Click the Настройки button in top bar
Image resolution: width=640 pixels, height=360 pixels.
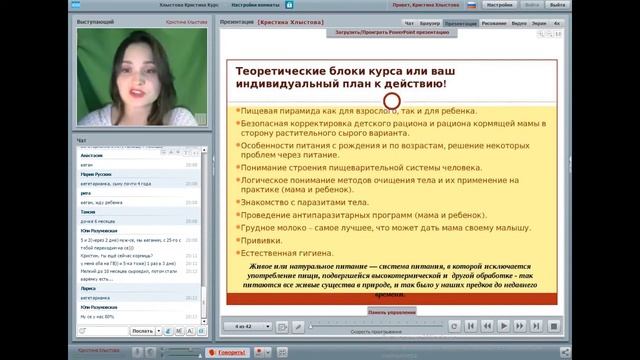[499, 5]
